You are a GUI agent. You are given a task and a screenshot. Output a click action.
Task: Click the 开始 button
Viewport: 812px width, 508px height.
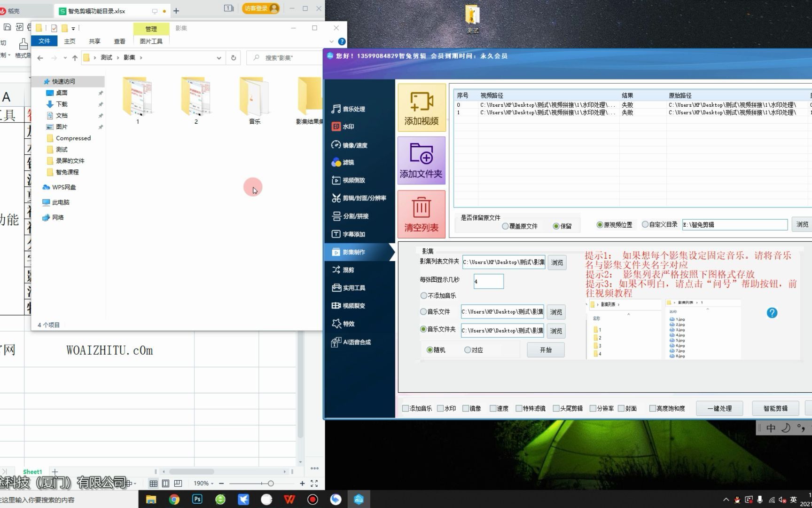pos(546,350)
